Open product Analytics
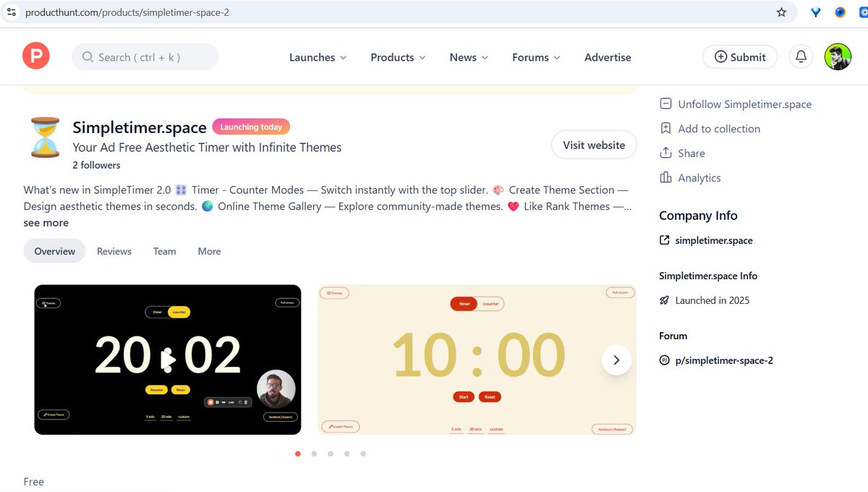This screenshot has width=868, height=492. [x=690, y=178]
